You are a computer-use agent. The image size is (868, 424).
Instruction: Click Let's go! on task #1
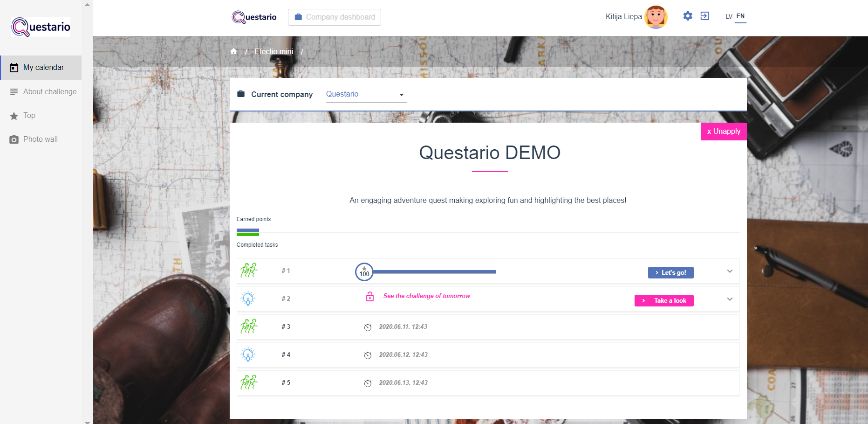(670, 273)
